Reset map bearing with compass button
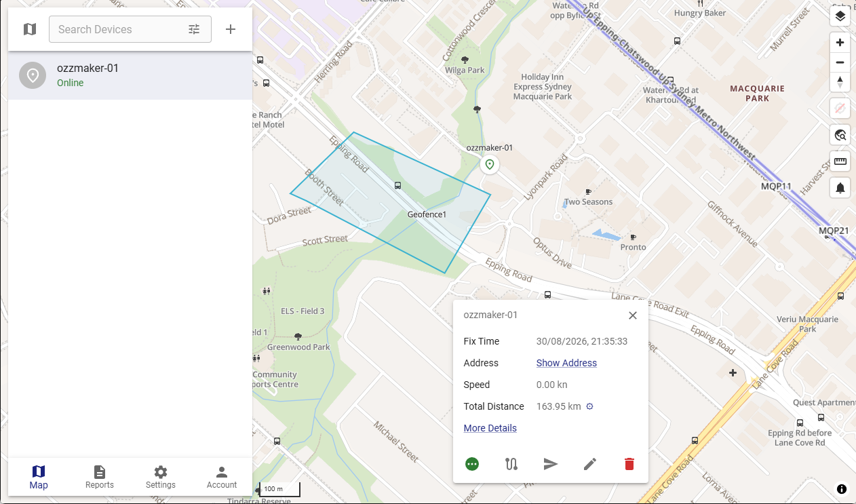Screen dimensions: 856x504 (x=840, y=82)
